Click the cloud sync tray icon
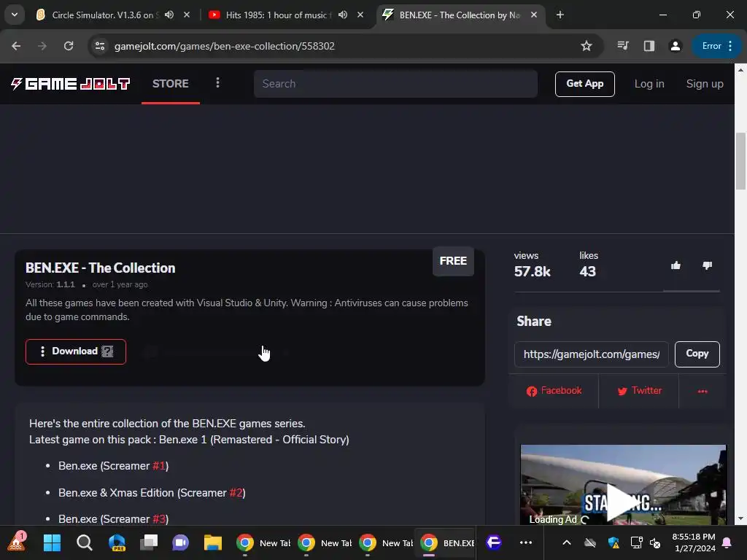This screenshot has height=560, width=747. (590, 542)
